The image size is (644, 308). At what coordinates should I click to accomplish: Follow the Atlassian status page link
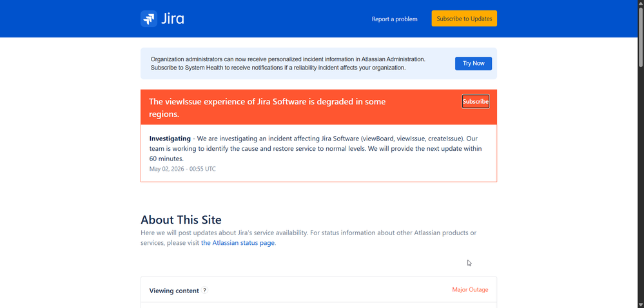point(237,243)
